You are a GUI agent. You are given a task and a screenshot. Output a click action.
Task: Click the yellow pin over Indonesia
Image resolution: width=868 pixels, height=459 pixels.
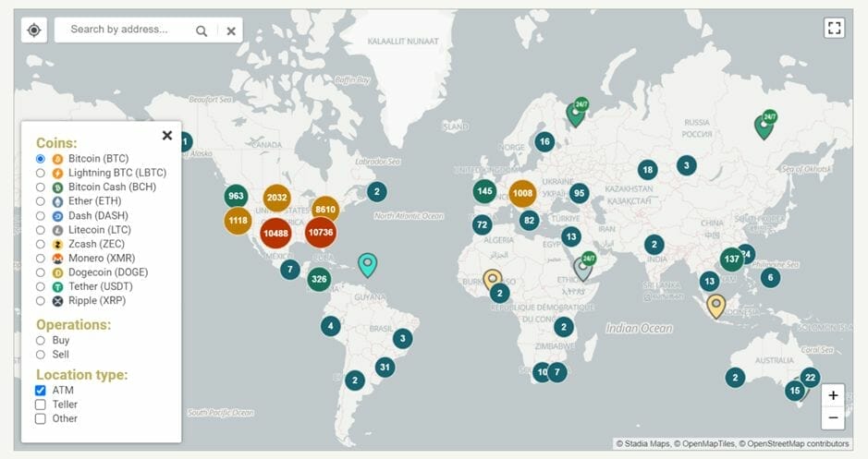[715, 305]
